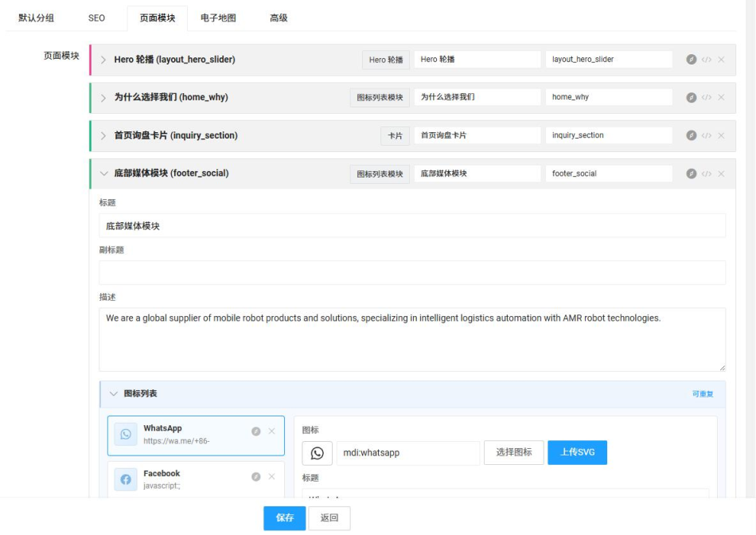The height and width of the screenshot is (535, 756).
Task: Click the round compass icon in footer_social row
Action: (692, 174)
